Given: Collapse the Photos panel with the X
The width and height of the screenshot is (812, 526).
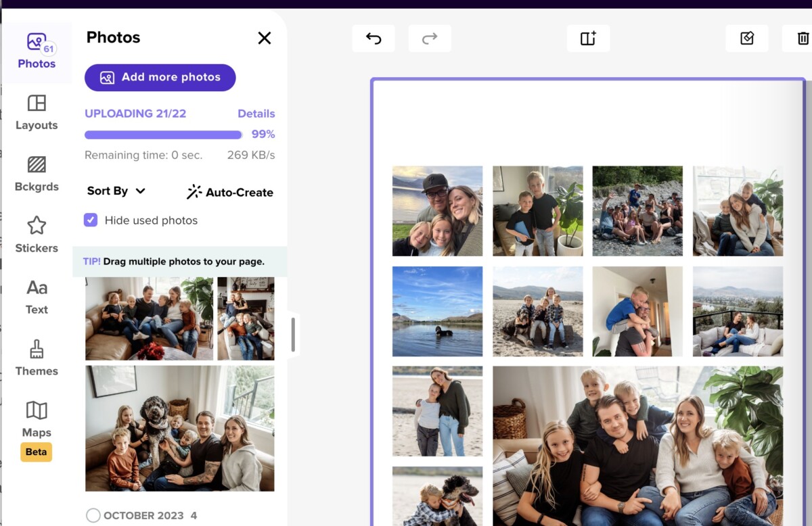Looking at the screenshot, I should pyautogui.click(x=264, y=38).
